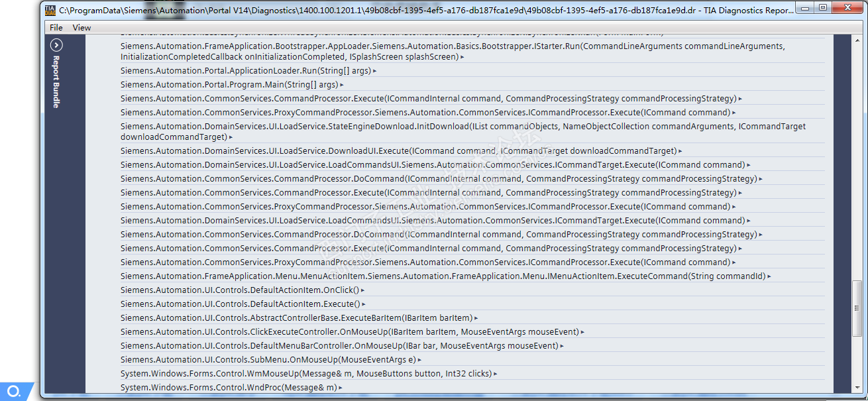Close the TIA Diagnostics Report window
This screenshot has height=401, width=868.
tap(846, 8)
